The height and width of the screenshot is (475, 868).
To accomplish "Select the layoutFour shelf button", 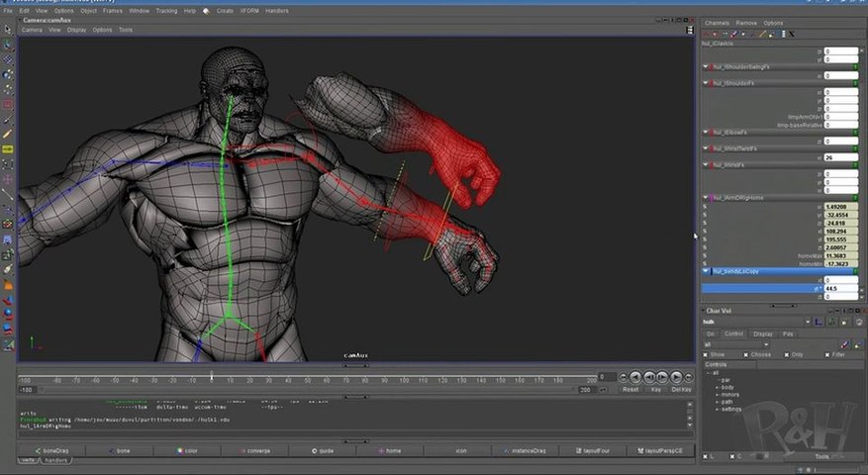I will (x=592, y=450).
